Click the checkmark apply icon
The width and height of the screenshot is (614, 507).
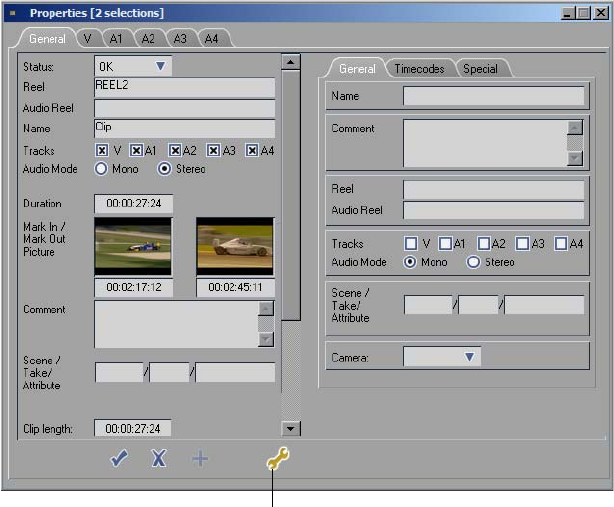119,459
